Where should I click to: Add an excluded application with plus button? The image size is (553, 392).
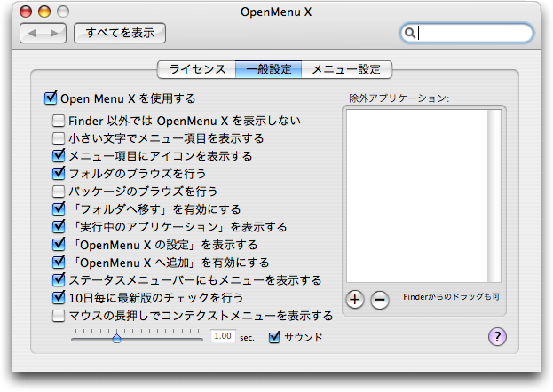point(355,300)
